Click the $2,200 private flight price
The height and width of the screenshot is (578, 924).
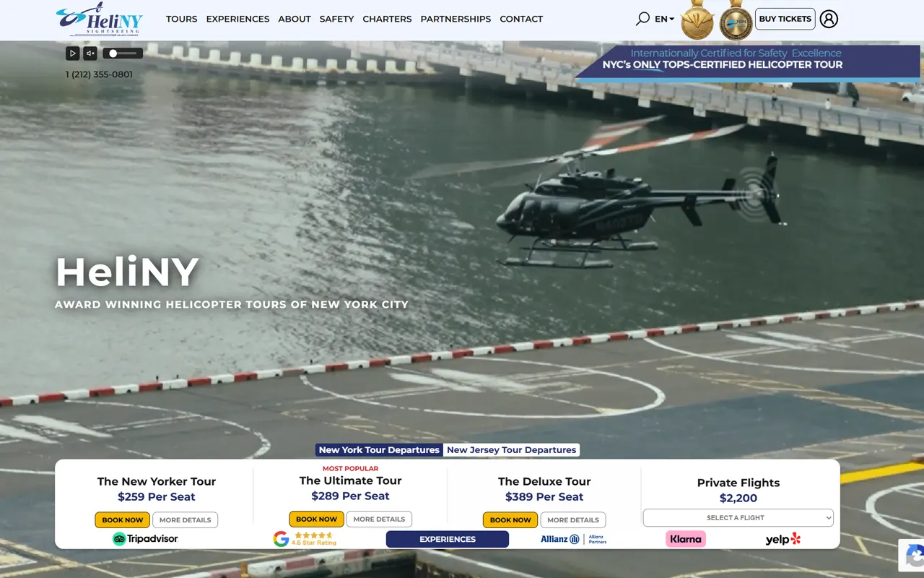point(738,499)
